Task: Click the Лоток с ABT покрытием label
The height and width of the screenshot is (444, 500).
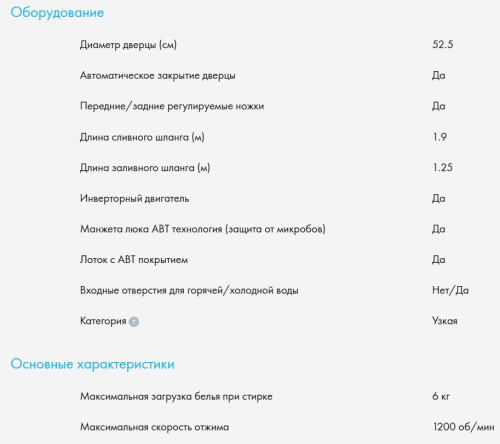Action: click(134, 260)
